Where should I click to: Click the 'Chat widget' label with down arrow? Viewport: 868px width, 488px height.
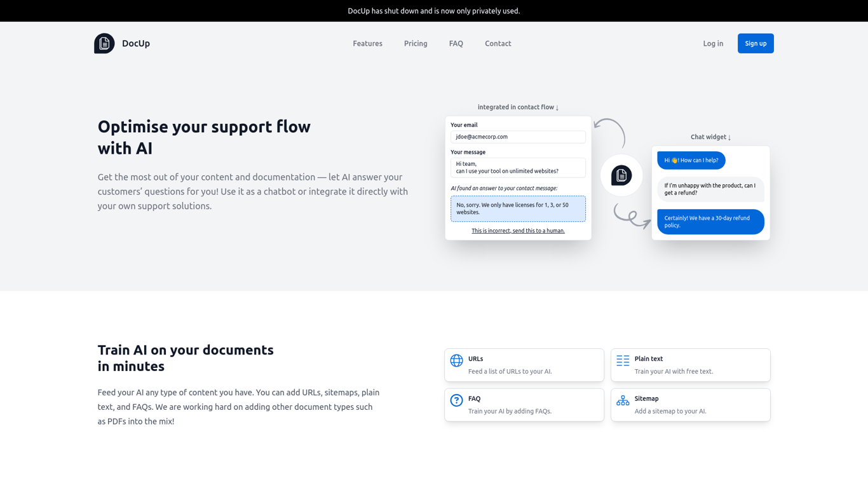click(710, 137)
